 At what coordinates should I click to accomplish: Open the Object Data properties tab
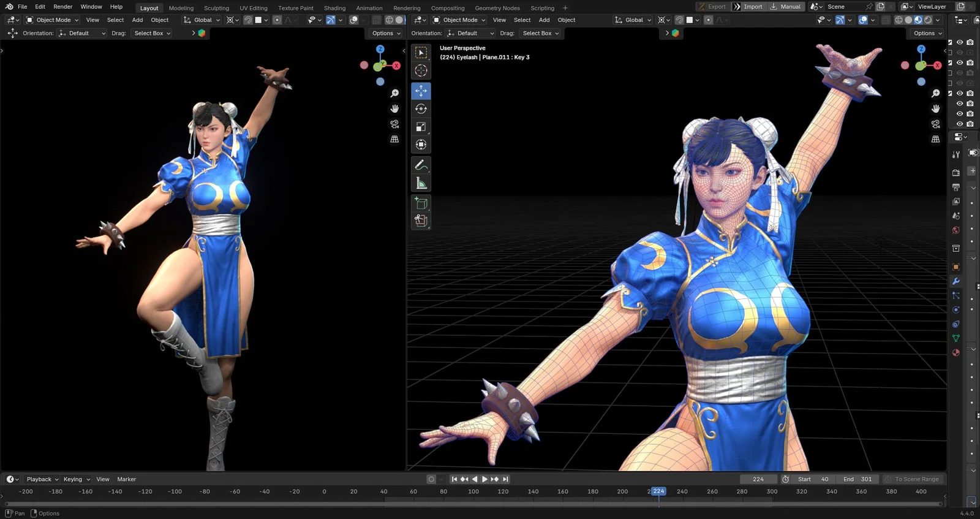tap(956, 338)
